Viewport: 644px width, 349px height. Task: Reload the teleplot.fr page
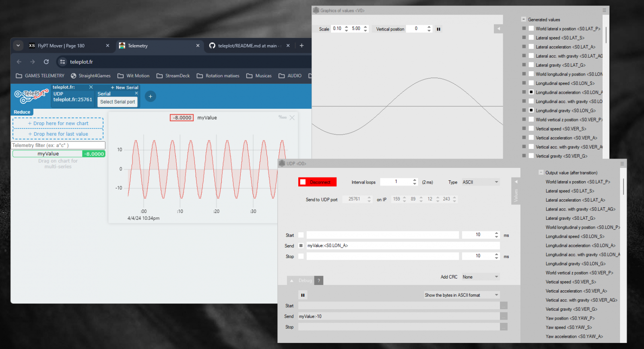click(x=46, y=62)
